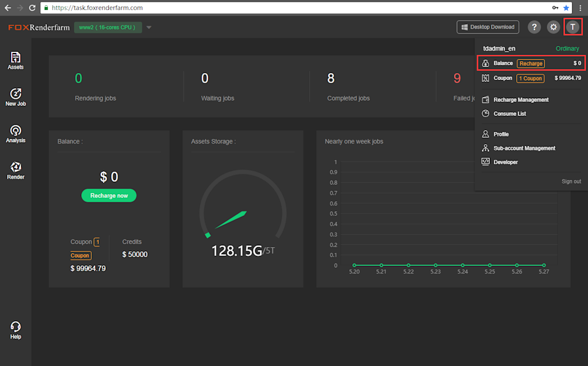This screenshot has height=366, width=588.
Task: Click the 1 Coupon badge in user menu
Action: [x=530, y=78]
